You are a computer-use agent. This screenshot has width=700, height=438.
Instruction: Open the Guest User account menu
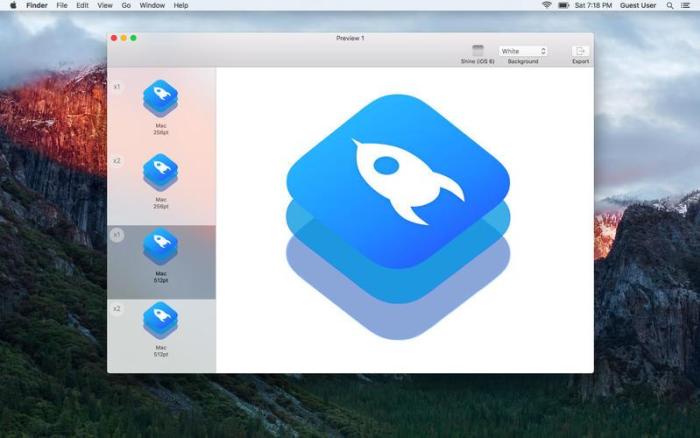click(x=638, y=5)
